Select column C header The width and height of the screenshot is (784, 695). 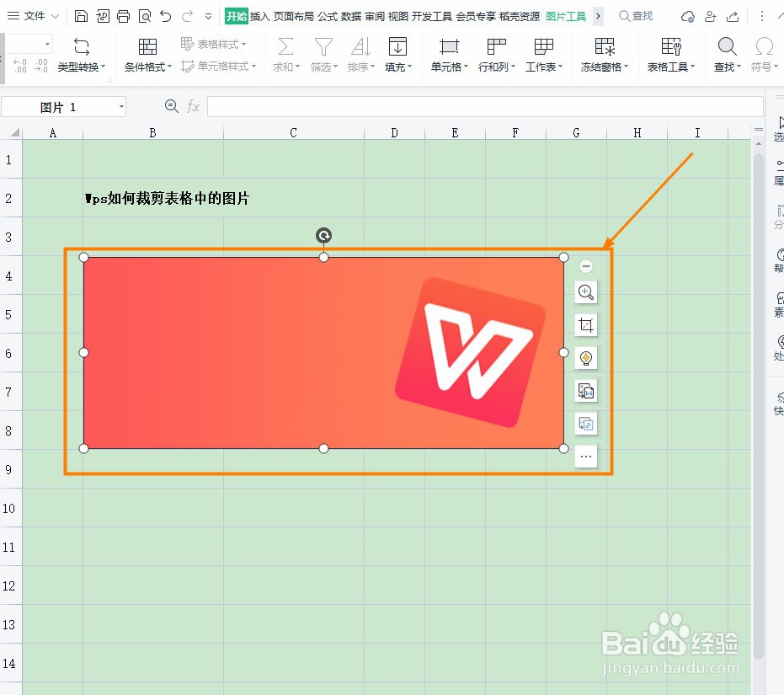[294, 132]
